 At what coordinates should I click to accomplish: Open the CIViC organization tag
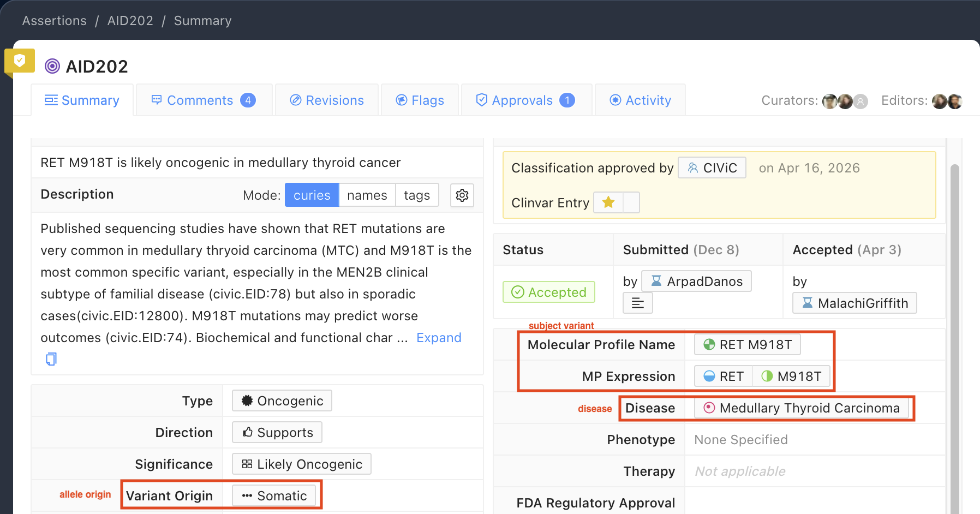[712, 168]
